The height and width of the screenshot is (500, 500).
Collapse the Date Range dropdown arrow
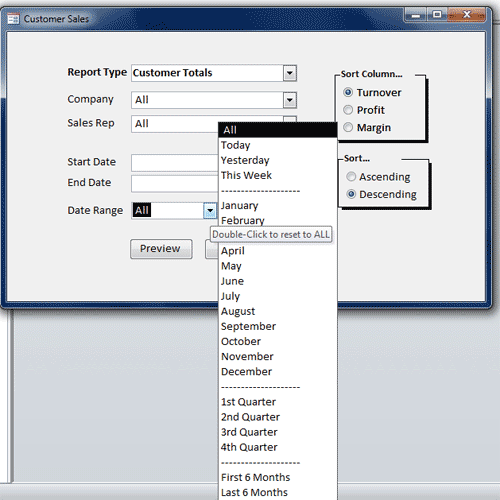tap(210, 211)
